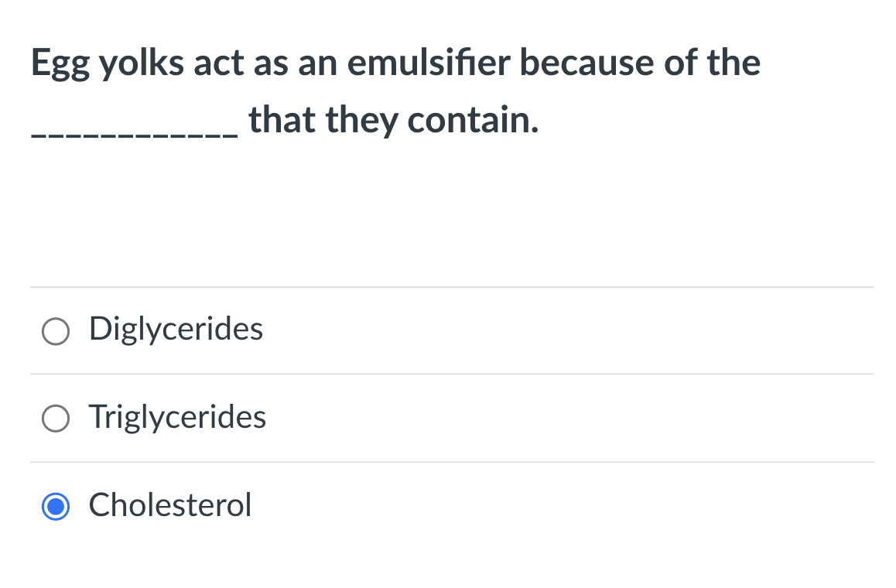Click the question text about egg yolks
896x588 pixels.
coord(395,63)
